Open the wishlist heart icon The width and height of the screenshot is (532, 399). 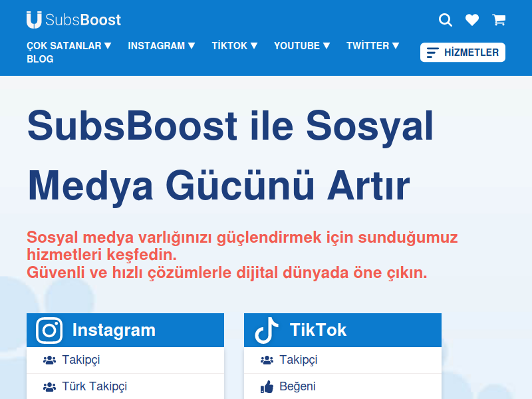pyautogui.click(x=472, y=20)
